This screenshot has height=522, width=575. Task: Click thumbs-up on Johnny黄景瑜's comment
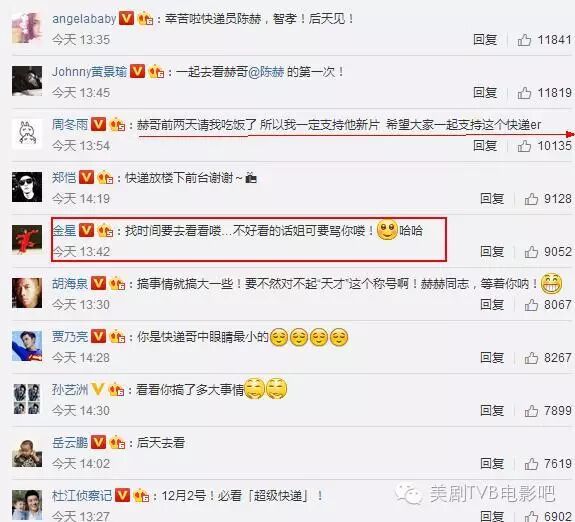524,93
